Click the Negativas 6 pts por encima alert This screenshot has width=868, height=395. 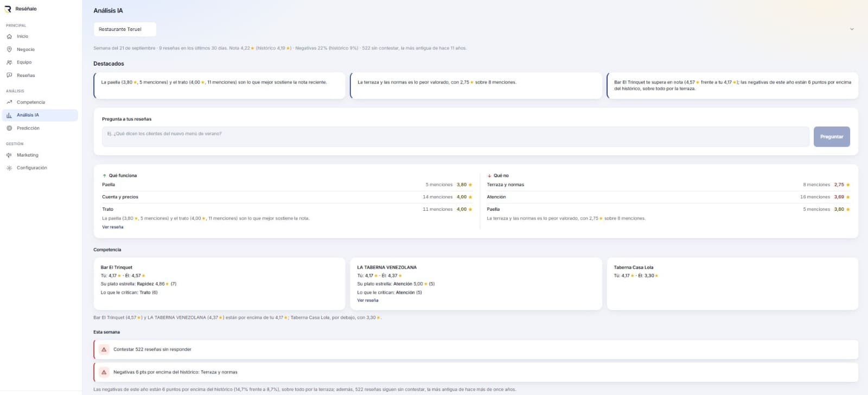[x=476, y=372]
